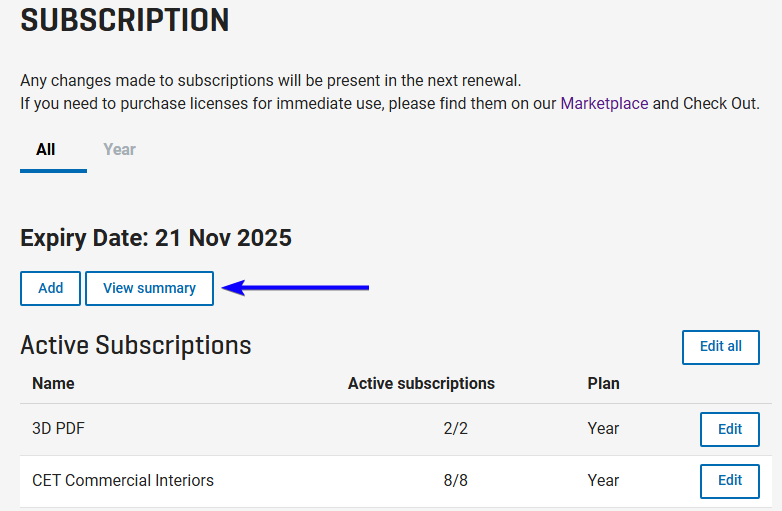
Task: Click the Active subscriptions column header
Action: pos(421,383)
